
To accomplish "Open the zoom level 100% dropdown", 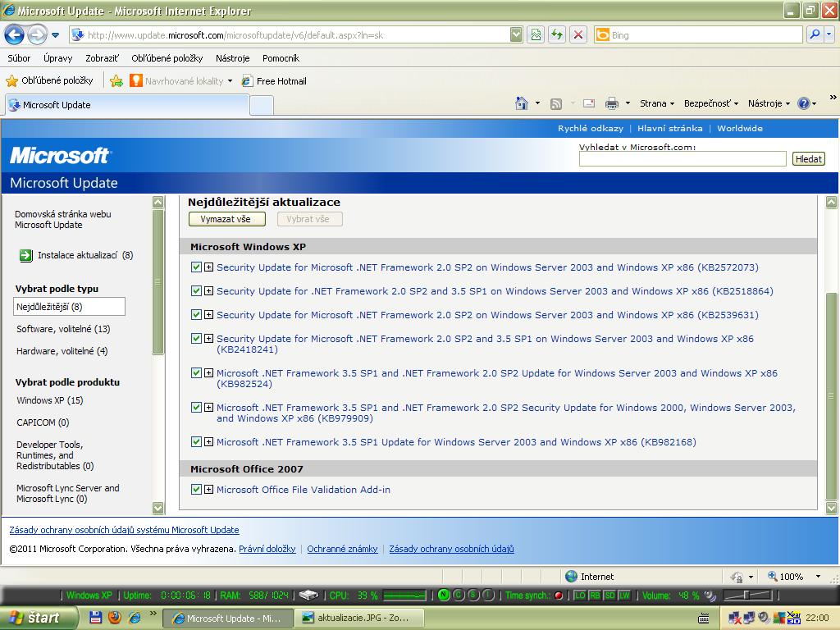I will pos(818,577).
